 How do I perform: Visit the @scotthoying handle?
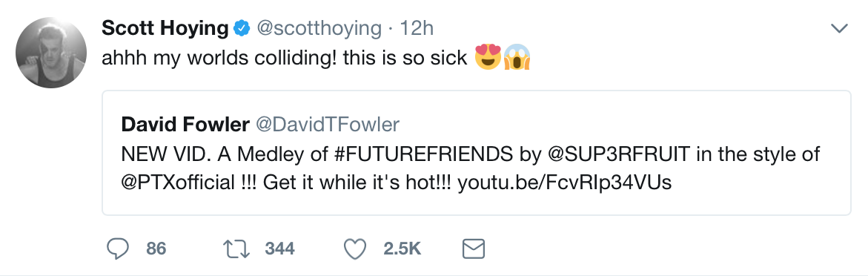318,29
